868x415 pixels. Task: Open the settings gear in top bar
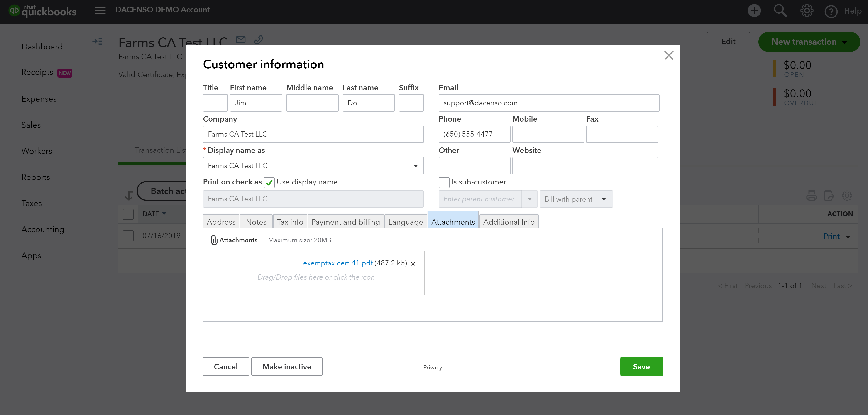807,11
